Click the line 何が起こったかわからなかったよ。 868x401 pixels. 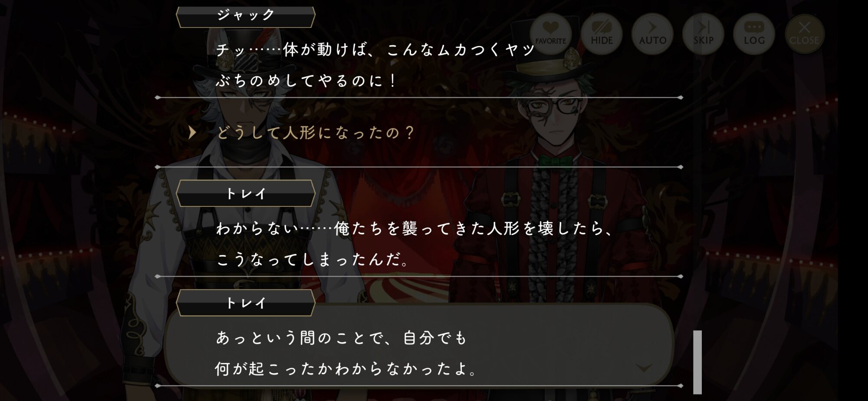(x=346, y=369)
